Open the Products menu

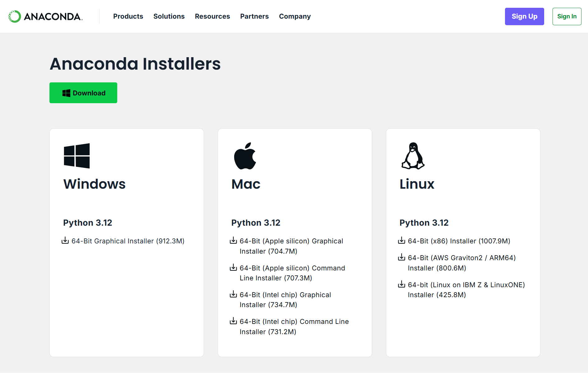click(x=128, y=16)
